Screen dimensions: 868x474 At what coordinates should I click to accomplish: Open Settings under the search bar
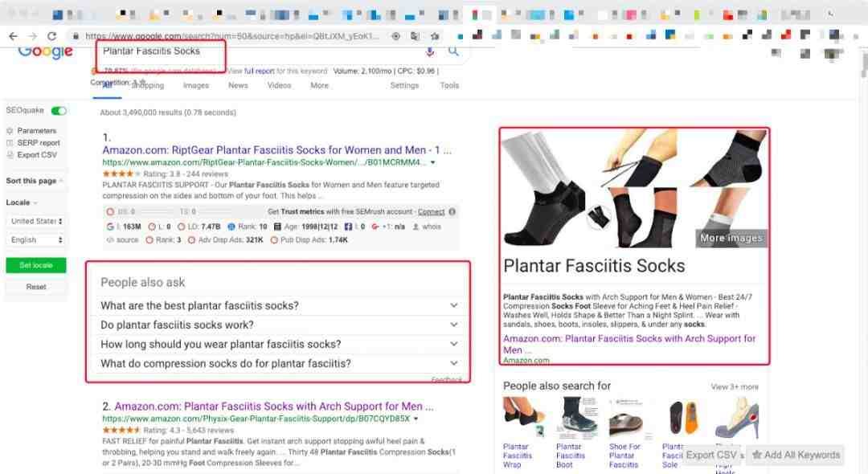pyautogui.click(x=404, y=86)
